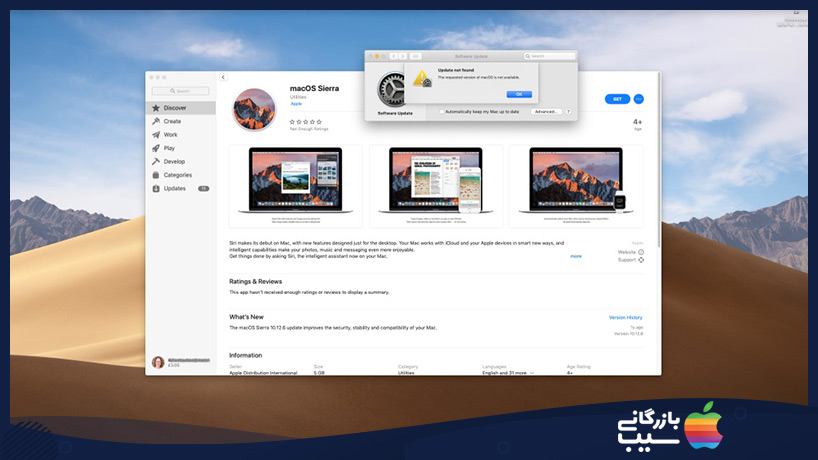Click the blue GET button

point(617,99)
